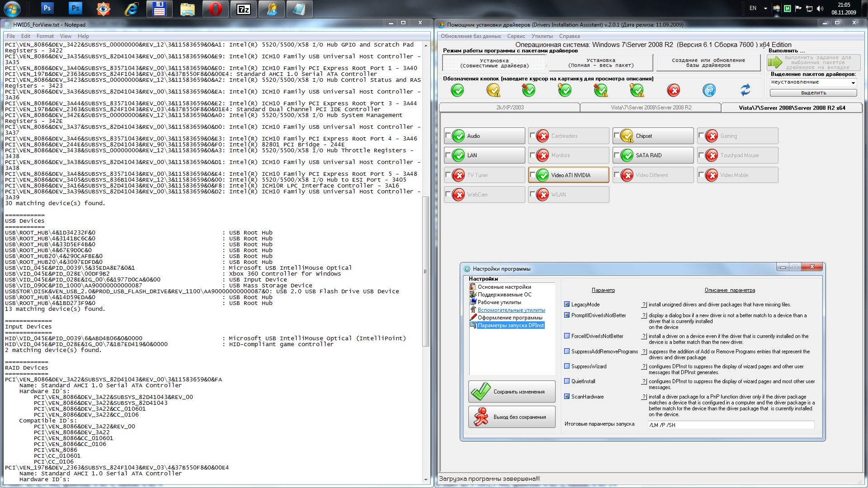Viewport: 868px width, 488px height.
Task: Open the Неустановленные dropdown list
Action: [853, 83]
